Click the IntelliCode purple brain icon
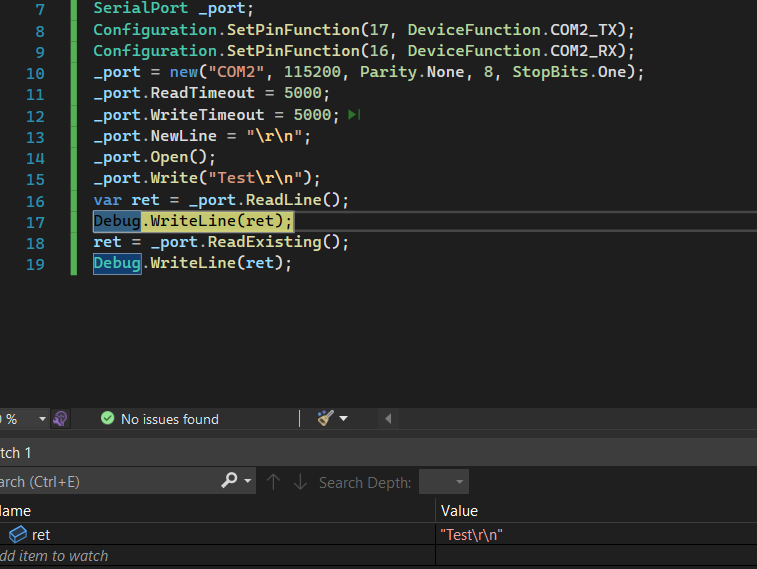757x569 pixels. click(x=60, y=418)
